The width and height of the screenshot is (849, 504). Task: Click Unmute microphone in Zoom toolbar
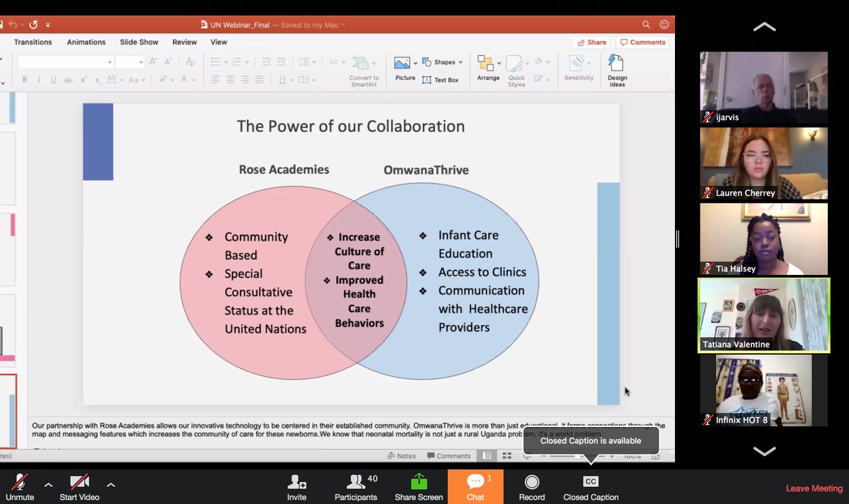point(19,488)
